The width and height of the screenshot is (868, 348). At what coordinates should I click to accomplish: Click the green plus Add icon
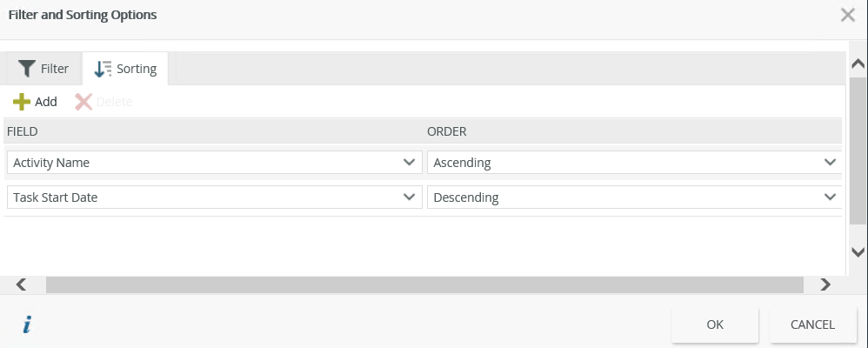pyautogui.click(x=22, y=102)
